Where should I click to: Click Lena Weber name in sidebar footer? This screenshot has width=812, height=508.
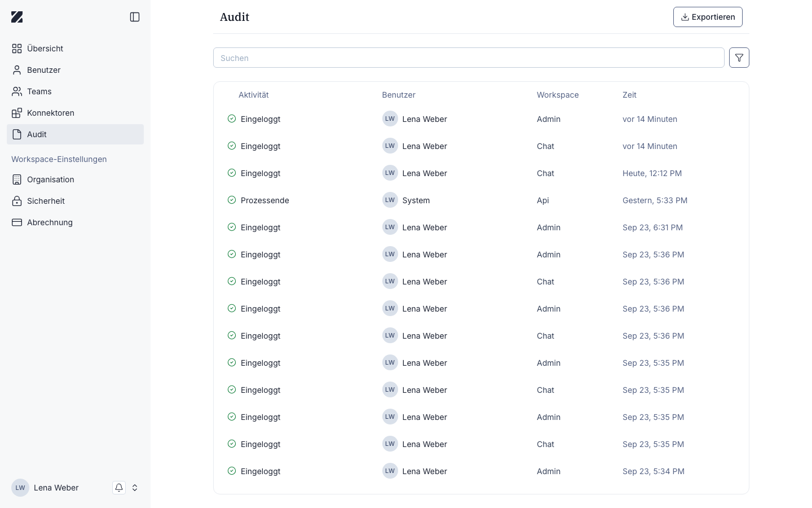pos(56,488)
